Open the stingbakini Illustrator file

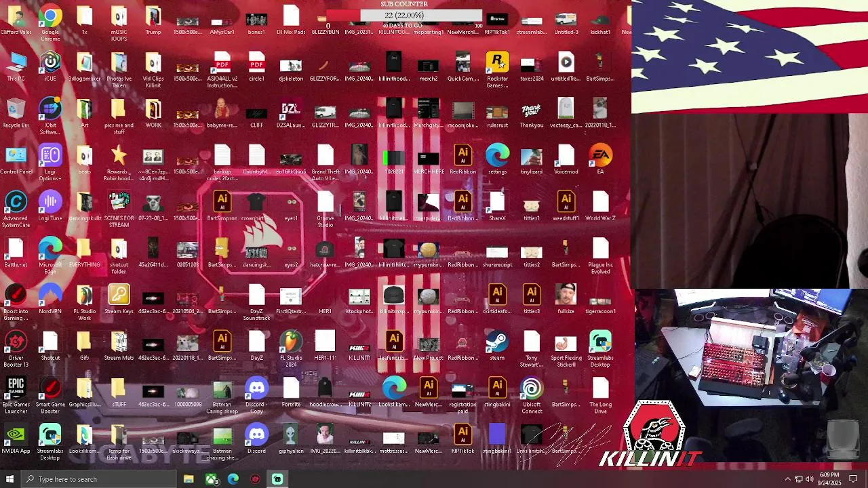(x=497, y=393)
